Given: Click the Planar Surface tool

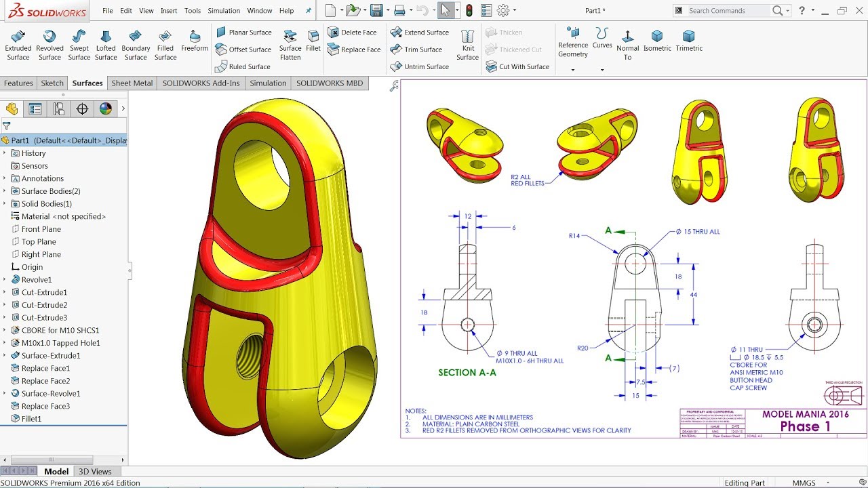Looking at the screenshot, I should [x=244, y=32].
